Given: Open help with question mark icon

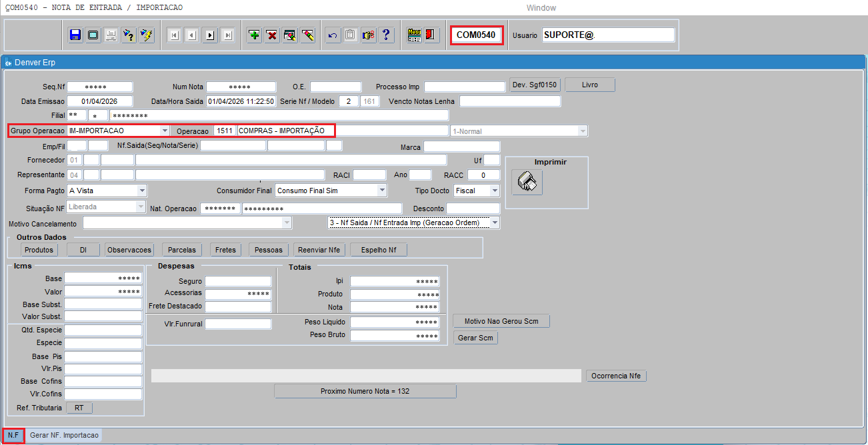Looking at the screenshot, I should [386, 35].
